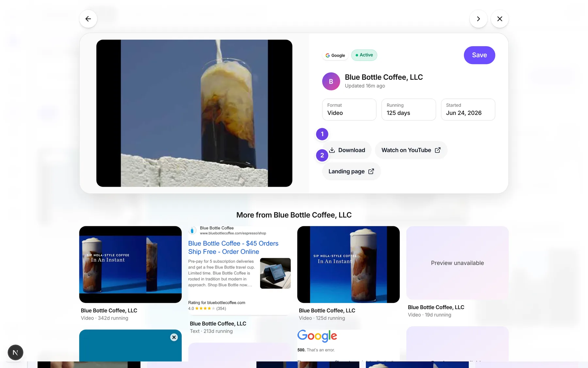Image resolution: width=588 pixels, height=368 pixels.
Task: Click the text ad description paragraph
Action: click(x=221, y=273)
